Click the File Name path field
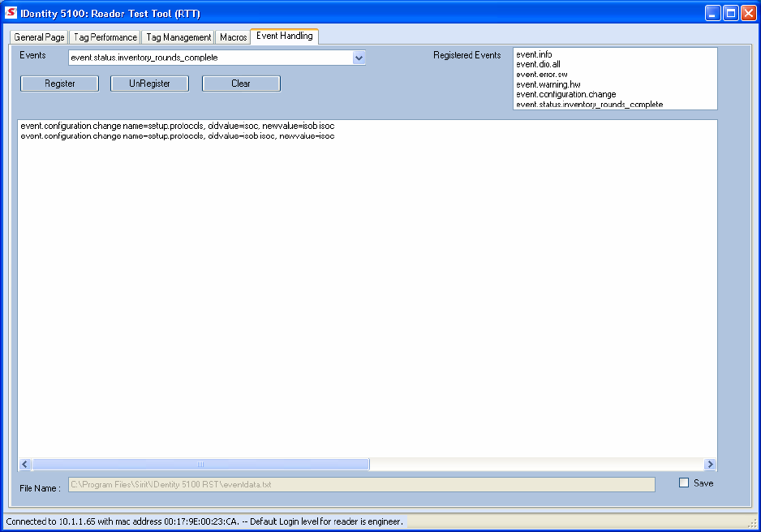761x532 pixels. tap(362, 484)
